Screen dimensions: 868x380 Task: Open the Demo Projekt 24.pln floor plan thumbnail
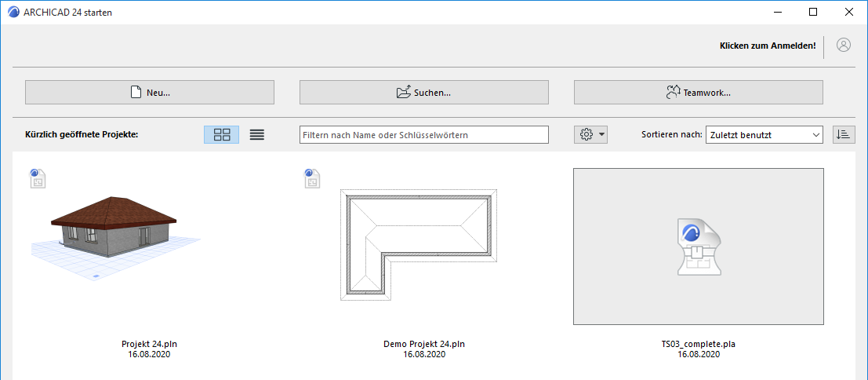(x=419, y=245)
